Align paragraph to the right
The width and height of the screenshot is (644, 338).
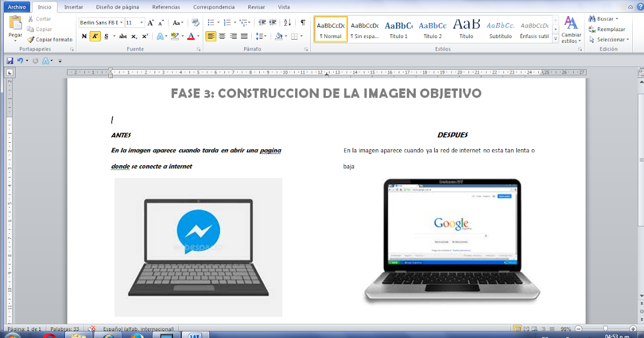(233, 36)
